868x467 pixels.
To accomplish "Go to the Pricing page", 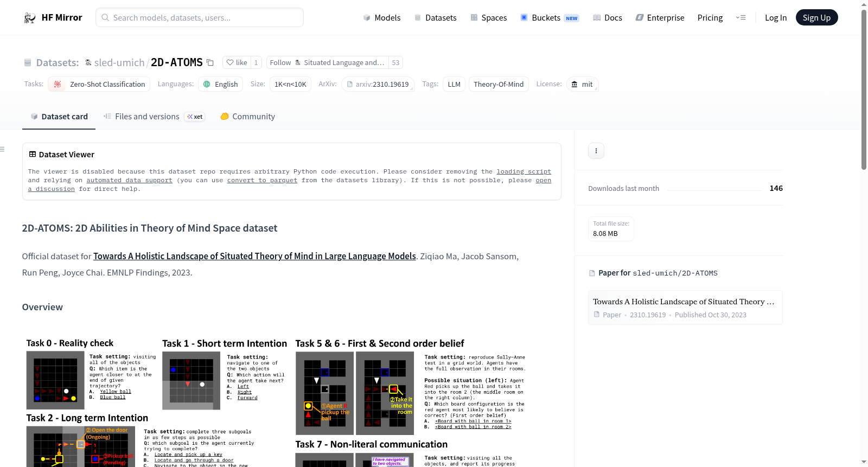I will click(710, 18).
